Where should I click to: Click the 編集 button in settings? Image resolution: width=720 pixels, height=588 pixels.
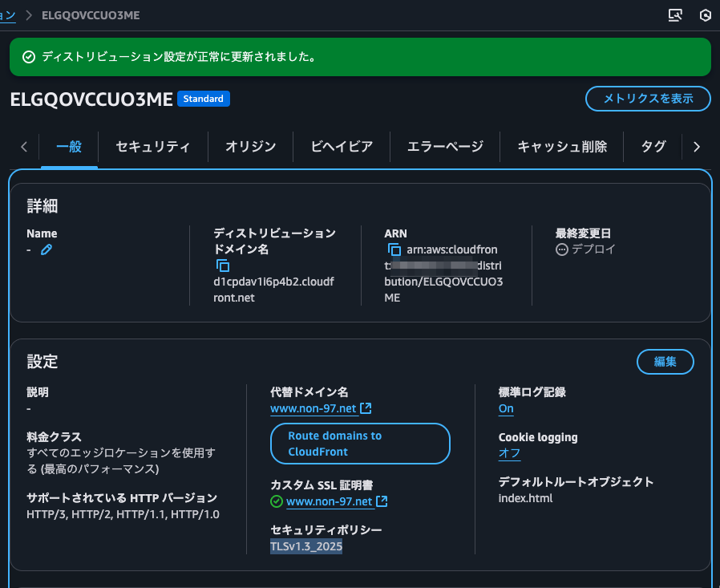[665, 362]
